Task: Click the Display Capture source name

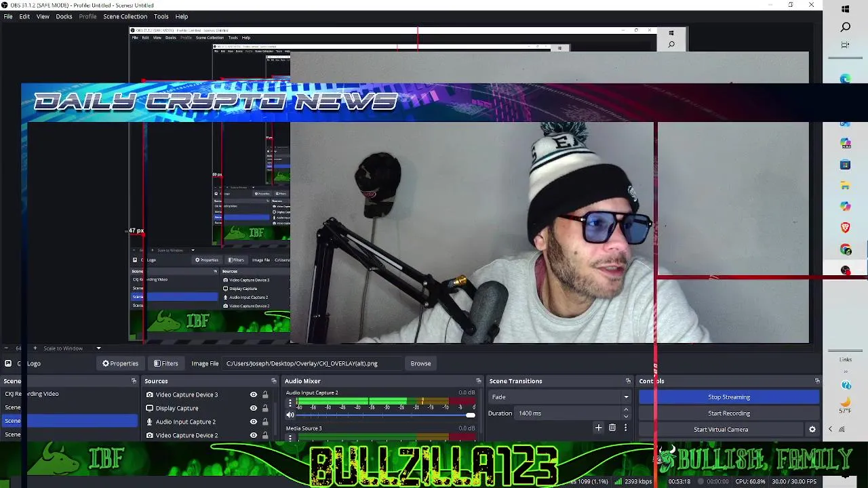Action: 177,408
